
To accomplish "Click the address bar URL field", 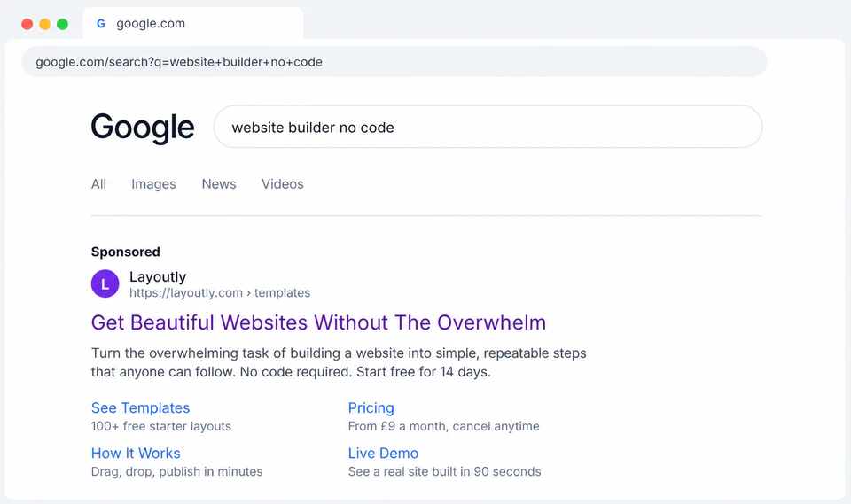I will tap(394, 62).
